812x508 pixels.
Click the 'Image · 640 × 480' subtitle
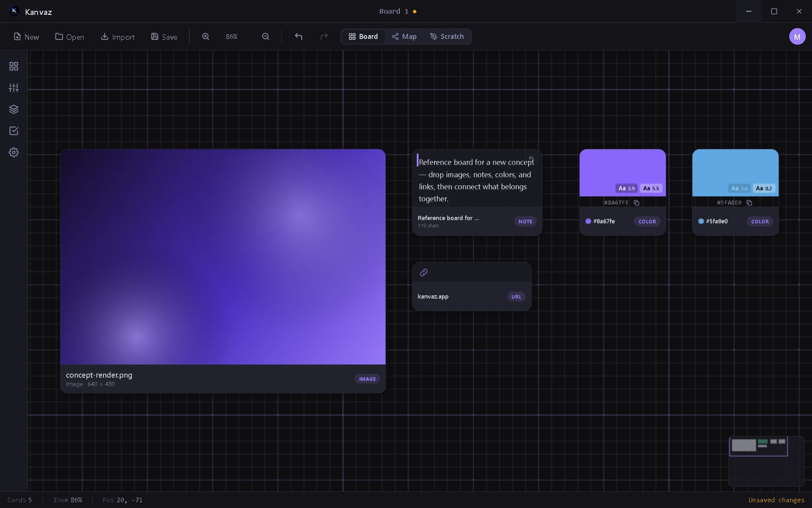point(90,384)
